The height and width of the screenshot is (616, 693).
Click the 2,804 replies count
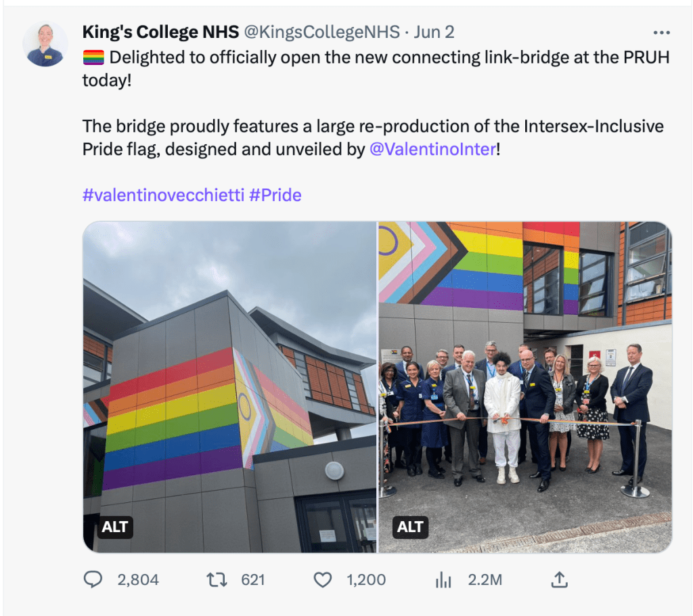click(x=138, y=579)
